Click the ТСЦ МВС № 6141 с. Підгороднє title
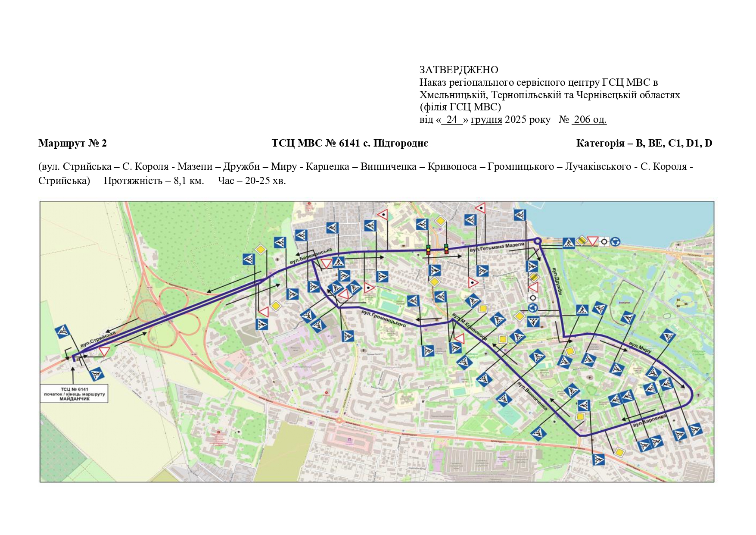This screenshot has height=535, width=756. pos(349,144)
